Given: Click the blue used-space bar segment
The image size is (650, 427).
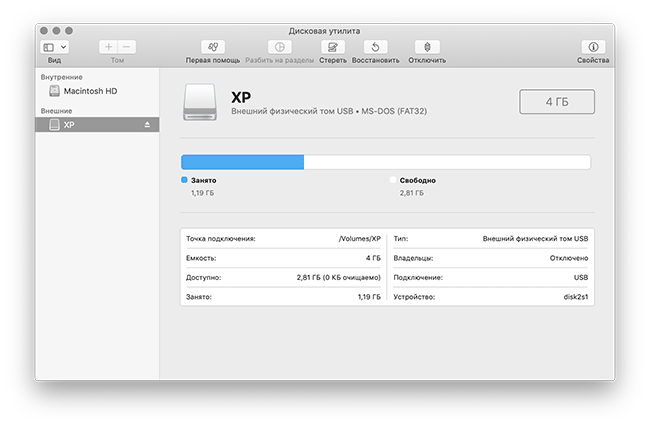Looking at the screenshot, I should (243, 162).
